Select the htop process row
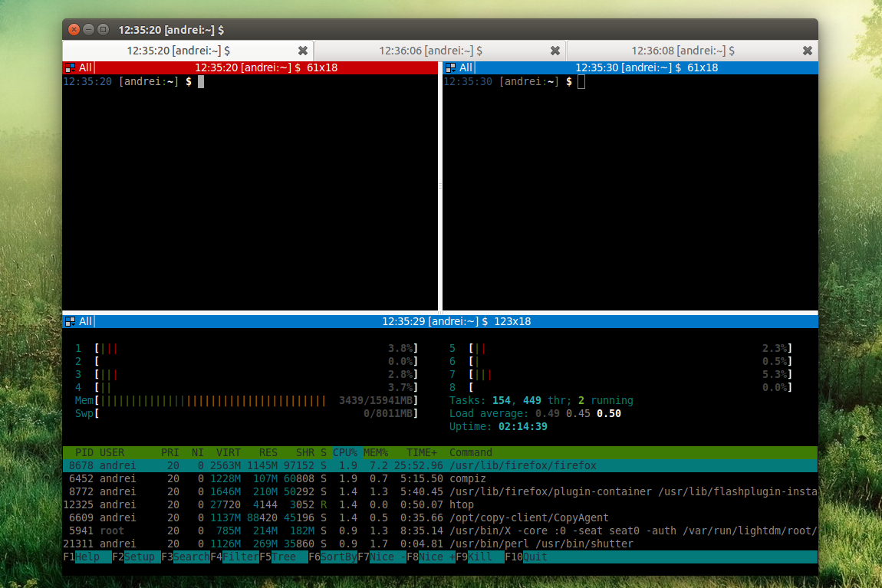This screenshot has height=588, width=882. point(440,504)
